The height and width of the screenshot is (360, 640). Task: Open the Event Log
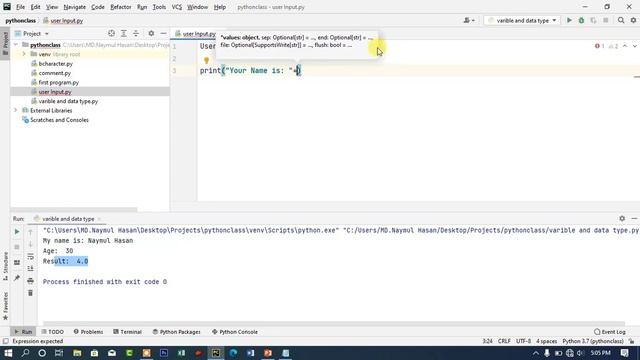tap(610, 332)
